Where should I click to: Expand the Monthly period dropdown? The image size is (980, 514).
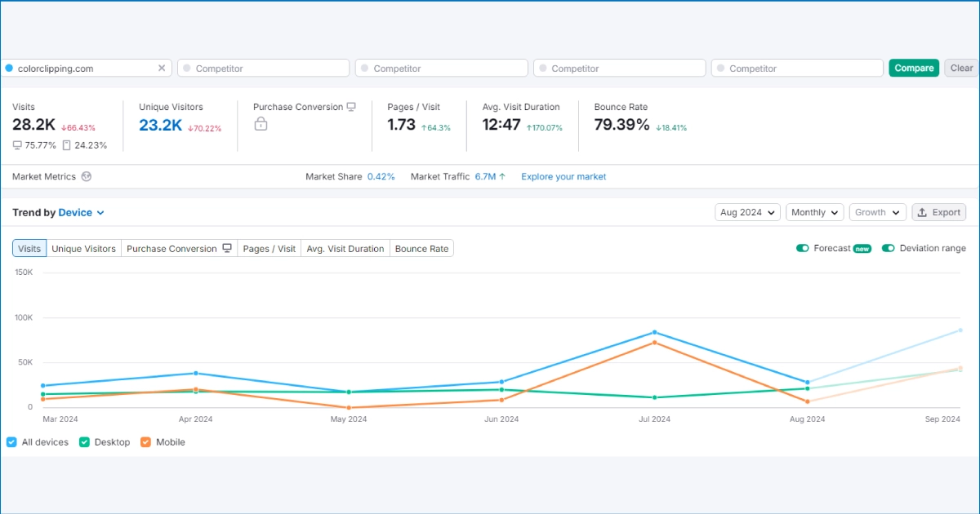pyautogui.click(x=815, y=212)
